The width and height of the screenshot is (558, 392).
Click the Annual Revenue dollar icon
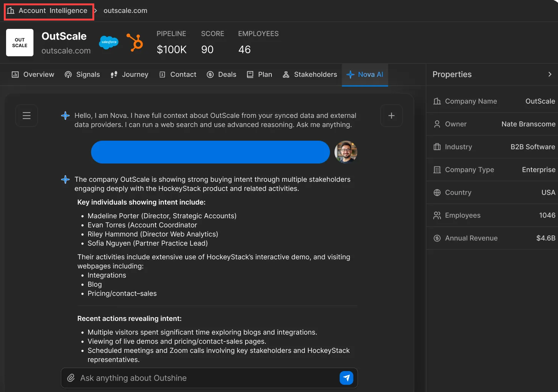tap(437, 238)
